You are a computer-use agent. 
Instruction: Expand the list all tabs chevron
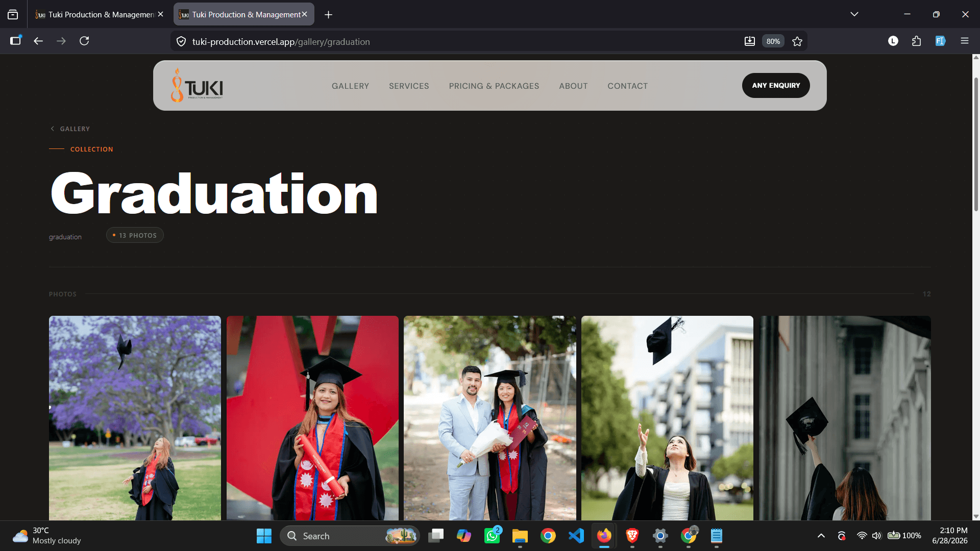(x=854, y=14)
